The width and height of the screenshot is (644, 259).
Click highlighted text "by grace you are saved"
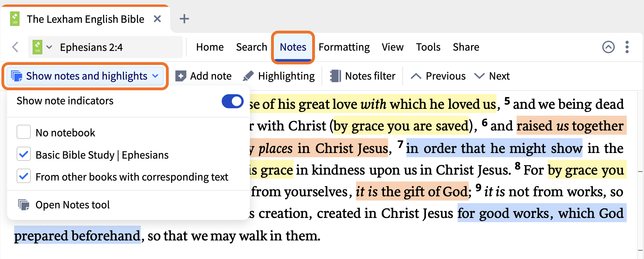click(x=401, y=126)
